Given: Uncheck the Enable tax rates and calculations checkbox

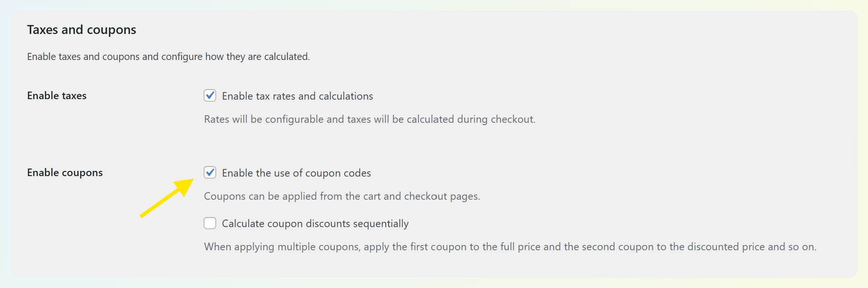Looking at the screenshot, I should [210, 96].
